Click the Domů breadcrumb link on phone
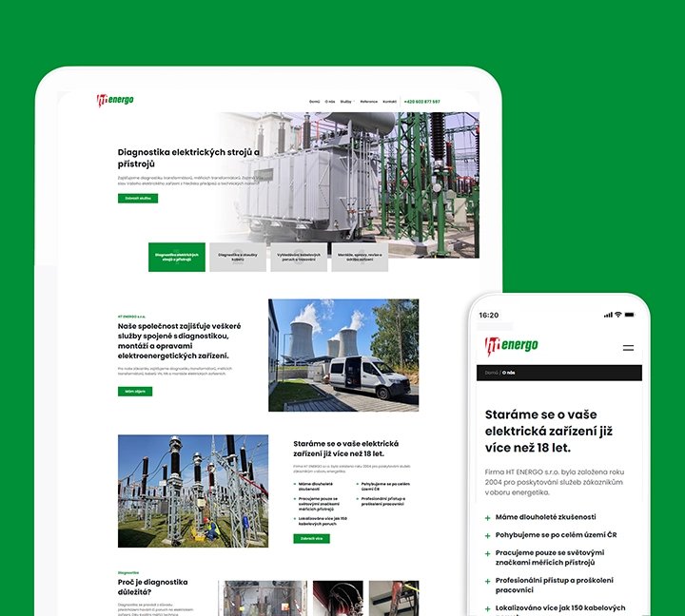This screenshot has width=685, height=616. [x=491, y=373]
